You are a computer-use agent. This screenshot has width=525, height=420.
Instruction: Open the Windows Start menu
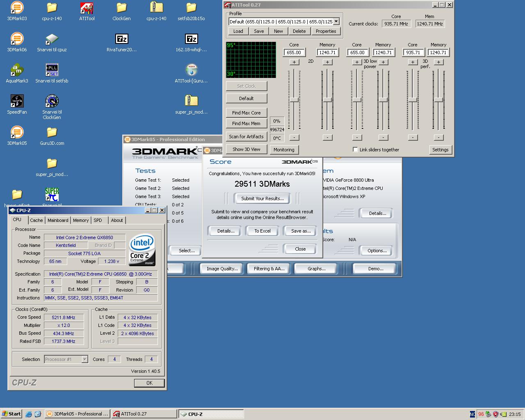click(11, 414)
